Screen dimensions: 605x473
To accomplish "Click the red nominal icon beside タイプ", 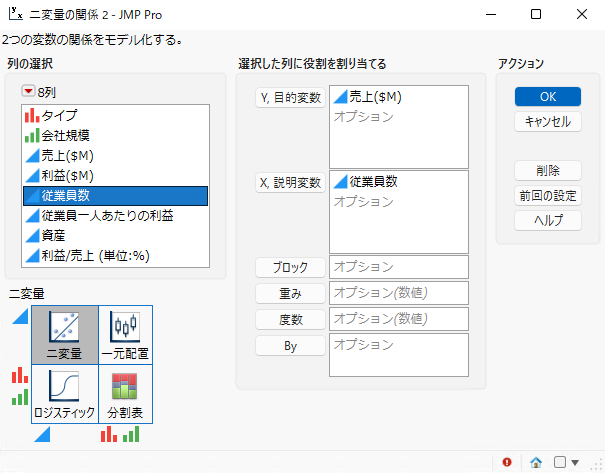I will click(x=32, y=115).
